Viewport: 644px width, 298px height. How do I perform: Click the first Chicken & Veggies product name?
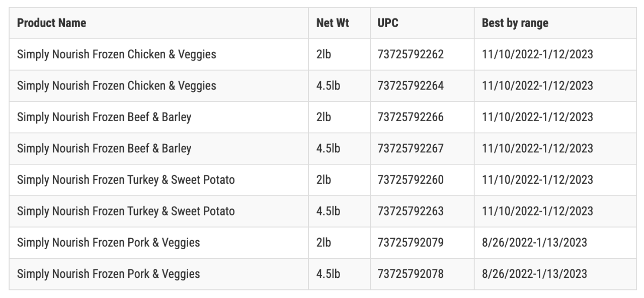click(116, 54)
